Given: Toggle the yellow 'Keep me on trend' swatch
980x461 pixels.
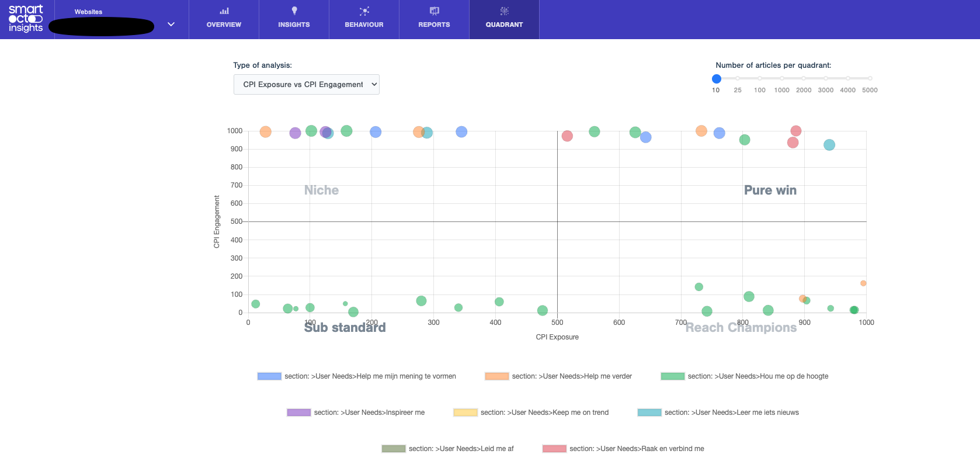Looking at the screenshot, I should [x=465, y=413].
